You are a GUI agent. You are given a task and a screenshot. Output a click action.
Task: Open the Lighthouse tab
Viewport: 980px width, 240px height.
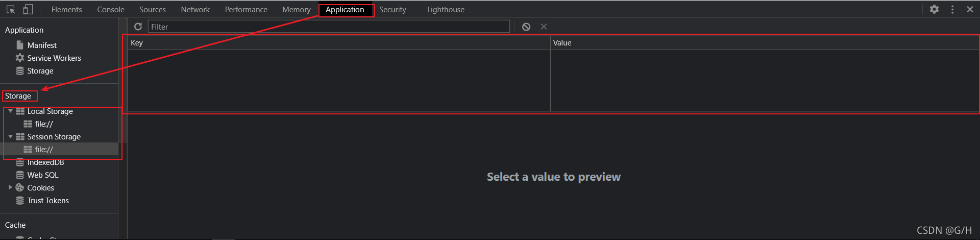(x=446, y=10)
